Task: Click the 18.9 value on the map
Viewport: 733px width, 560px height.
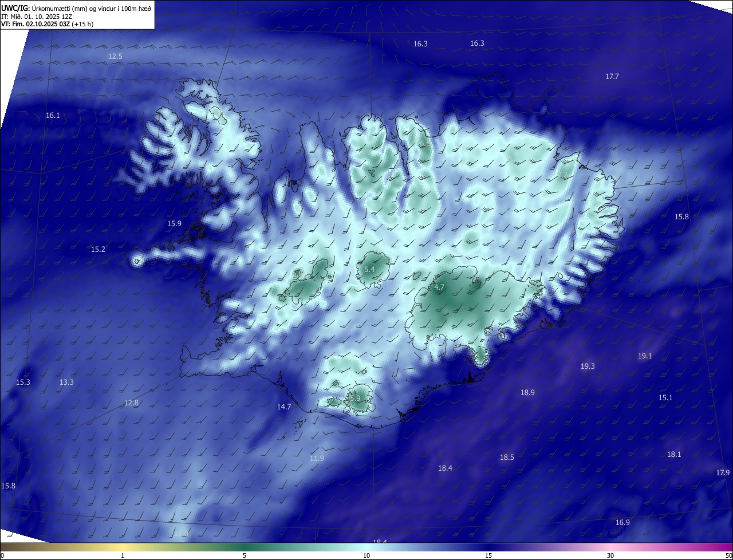Action: [527, 393]
